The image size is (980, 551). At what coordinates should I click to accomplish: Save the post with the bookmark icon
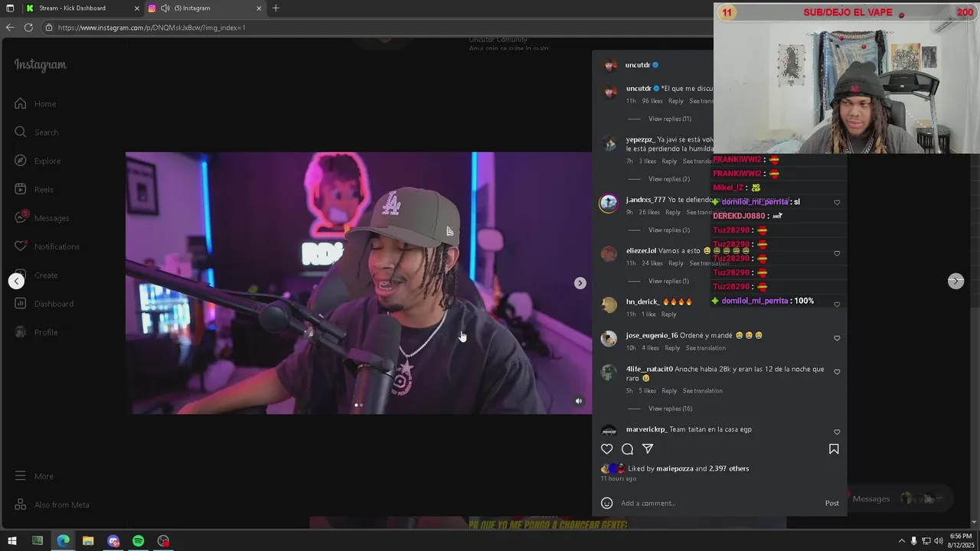coord(834,449)
